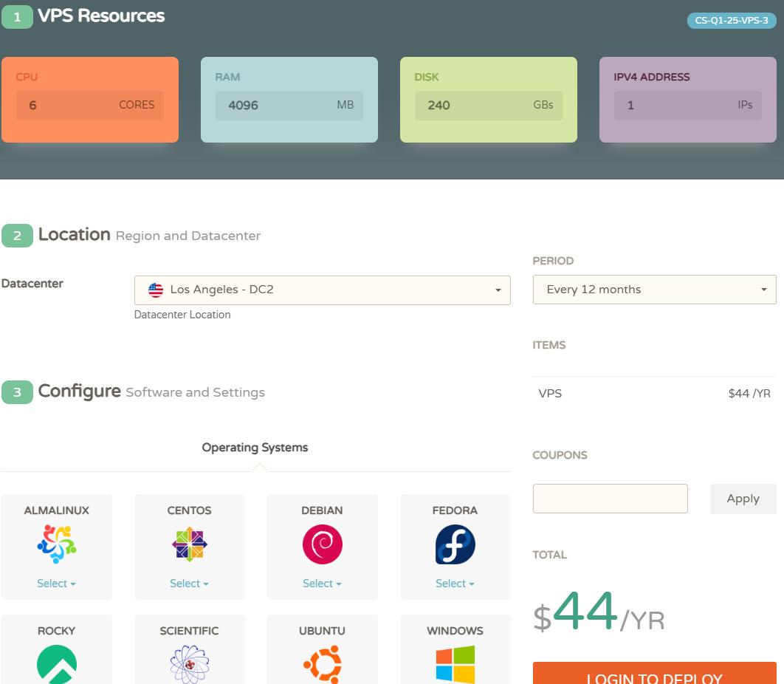Click the IPv4 address count field
The height and width of the screenshot is (684, 784).
tap(688, 105)
